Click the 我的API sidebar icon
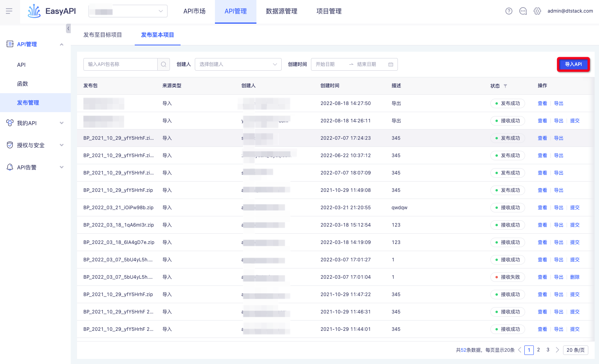Image resolution: width=599 pixels, height=364 pixels. click(x=10, y=123)
